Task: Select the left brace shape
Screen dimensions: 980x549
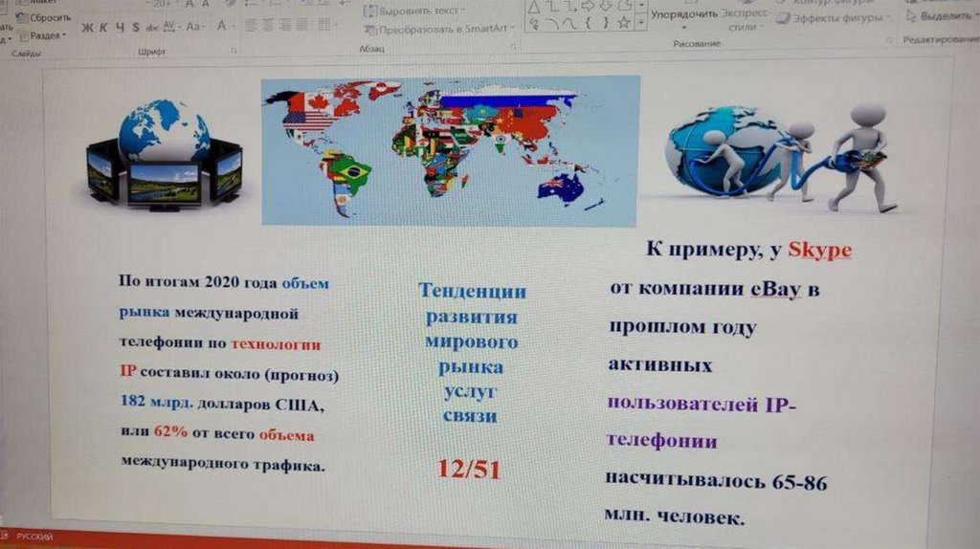Action: pos(589,24)
